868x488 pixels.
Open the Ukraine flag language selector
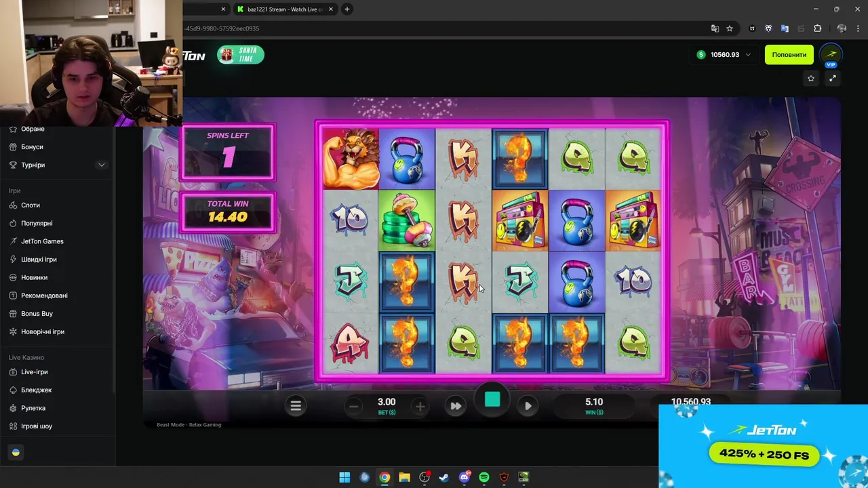tap(16, 453)
